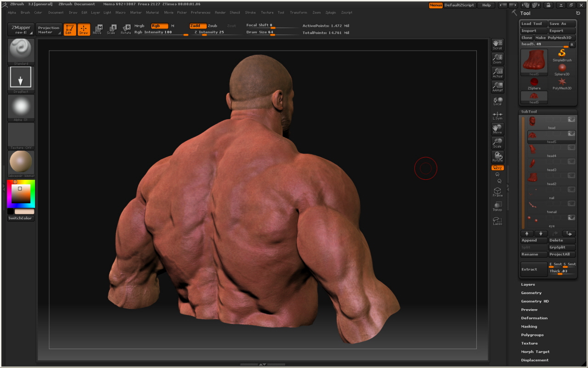Click the SwitchColor button
The height and width of the screenshot is (368, 588).
point(21,218)
